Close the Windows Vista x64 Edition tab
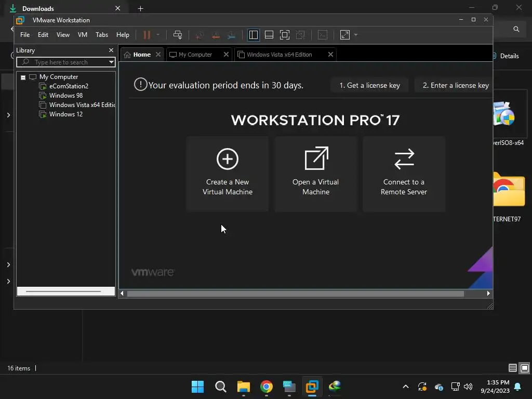This screenshot has height=399, width=532. (x=330, y=55)
